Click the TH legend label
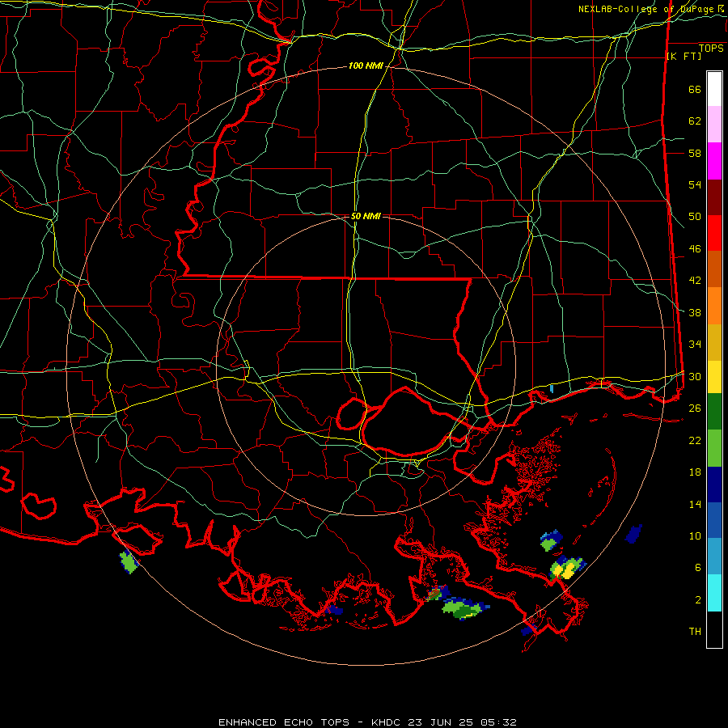 tap(695, 632)
